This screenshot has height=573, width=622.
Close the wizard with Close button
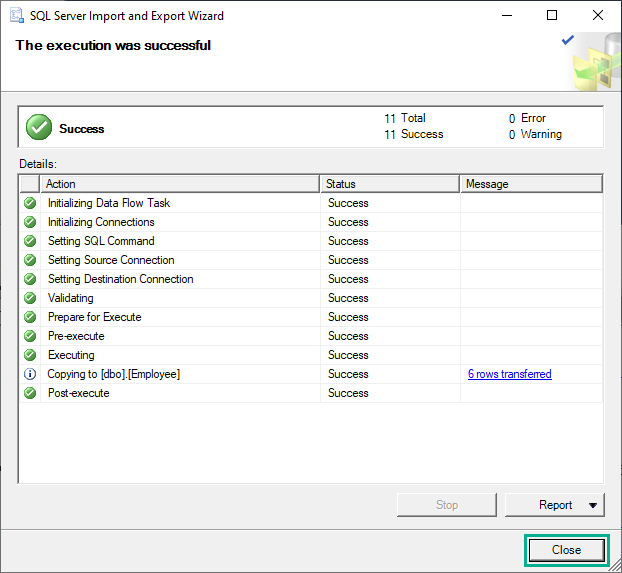click(566, 550)
